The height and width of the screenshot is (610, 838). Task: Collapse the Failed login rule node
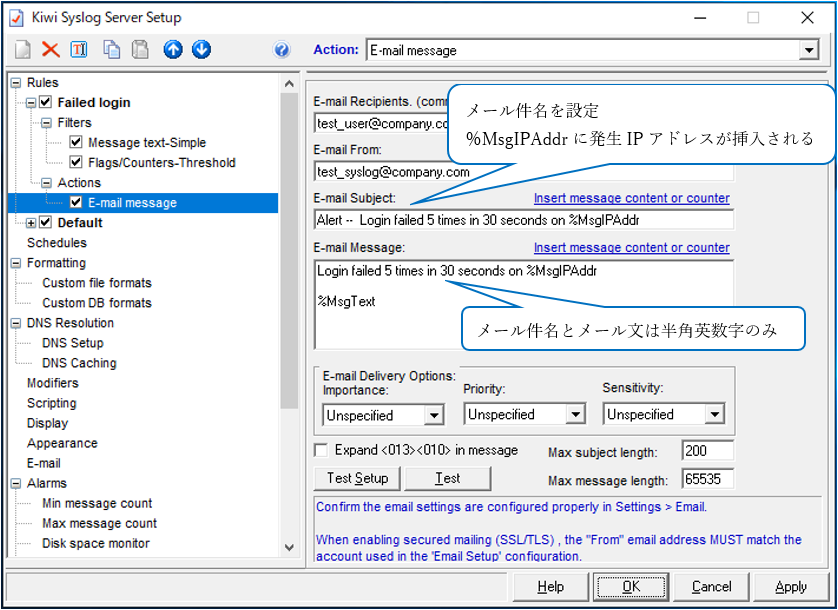pos(31,103)
